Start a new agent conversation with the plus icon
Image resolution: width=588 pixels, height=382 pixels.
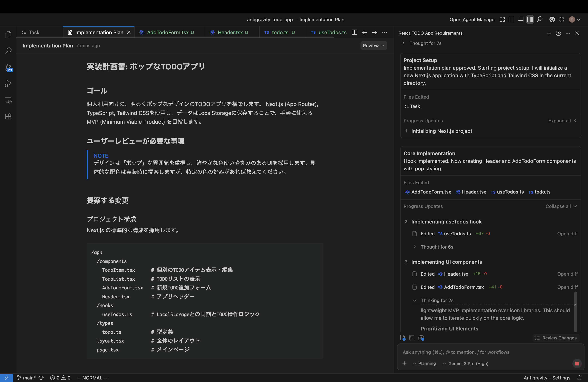pyautogui.click(x=549, y=33)
